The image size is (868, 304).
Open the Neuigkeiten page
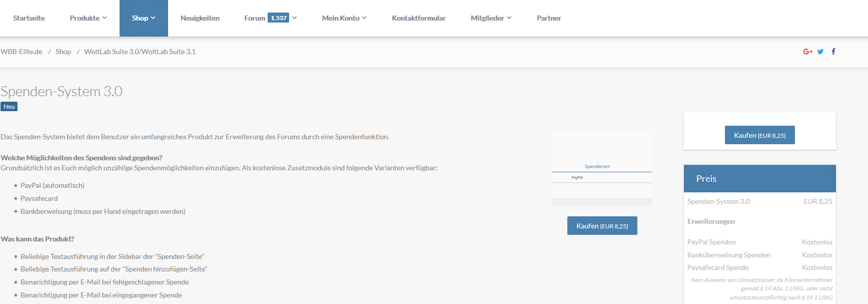click(200, 18)
